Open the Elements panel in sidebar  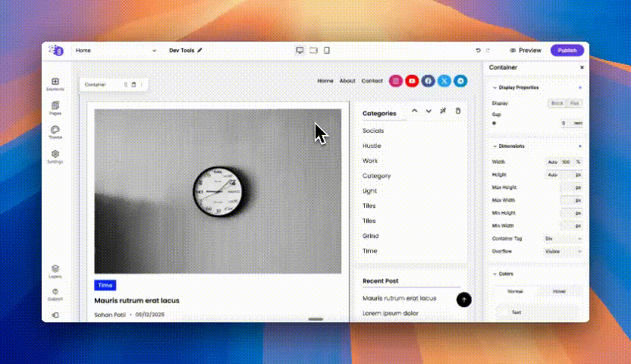(x=55, y=84)
